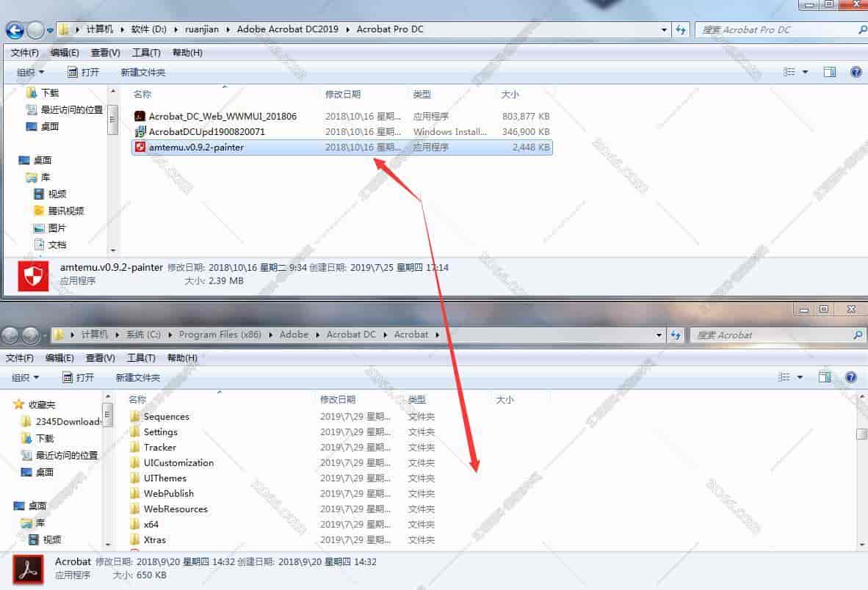Click 新建文件夹 in the bottom window toolbar
868x590 pixels.
pos(138,378)
